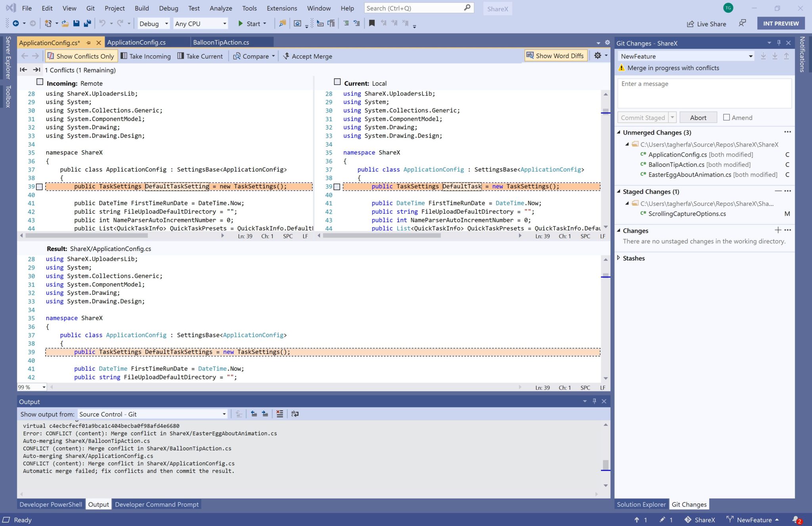Enable the Amend checkbox
The width and height of the screenshot is (812, 526).
tap(727, 117)
